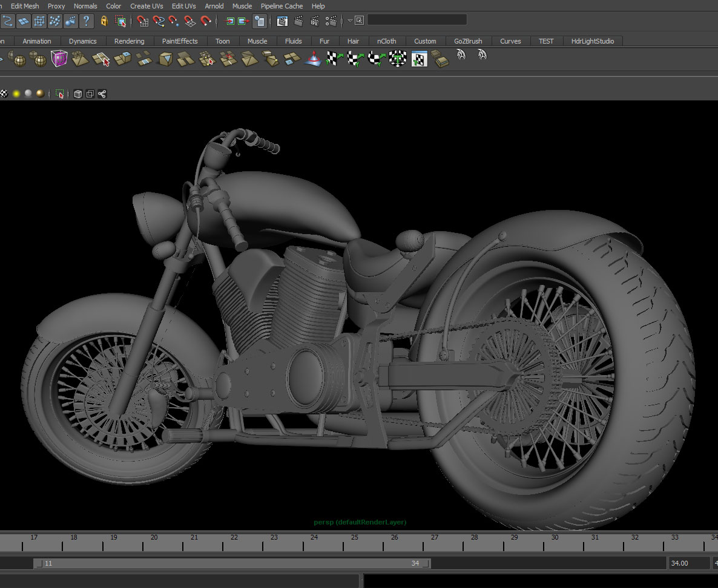Open the Render Settings clapperboard icon

(331, 21)
